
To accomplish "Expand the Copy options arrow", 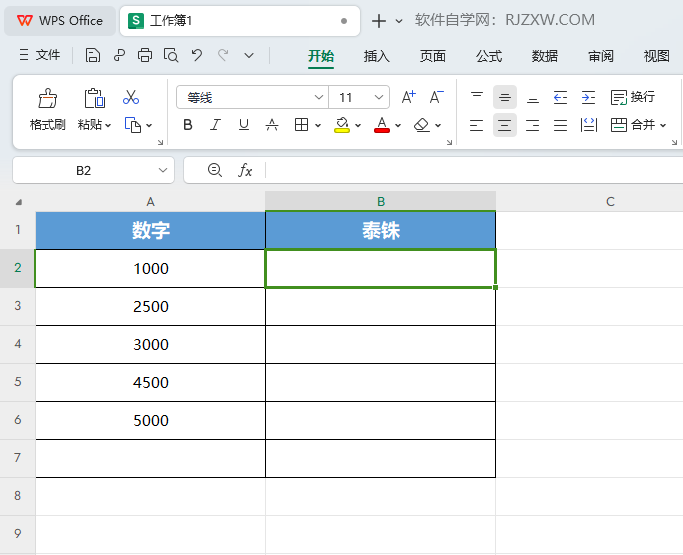I will pos(149,125).
